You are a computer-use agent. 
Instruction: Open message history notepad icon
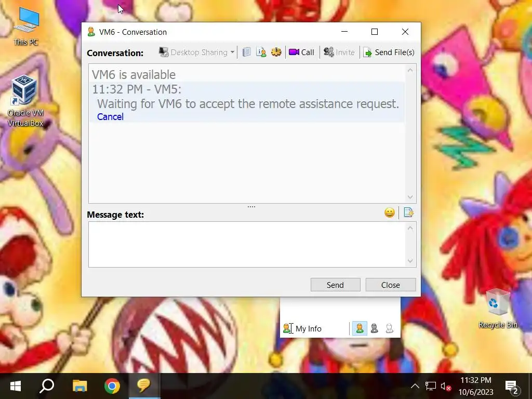point(247,52)
